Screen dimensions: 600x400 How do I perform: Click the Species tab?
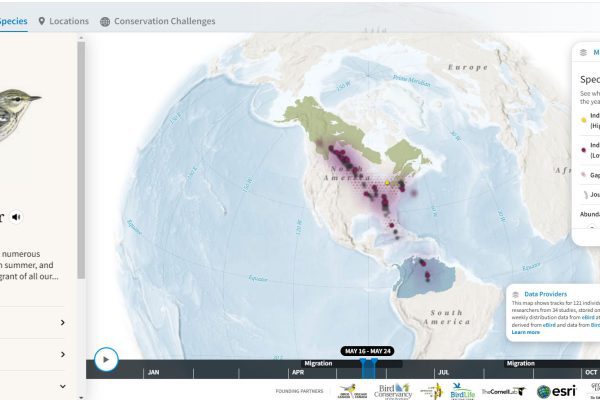pyautogui.click(x=12, y=21)
